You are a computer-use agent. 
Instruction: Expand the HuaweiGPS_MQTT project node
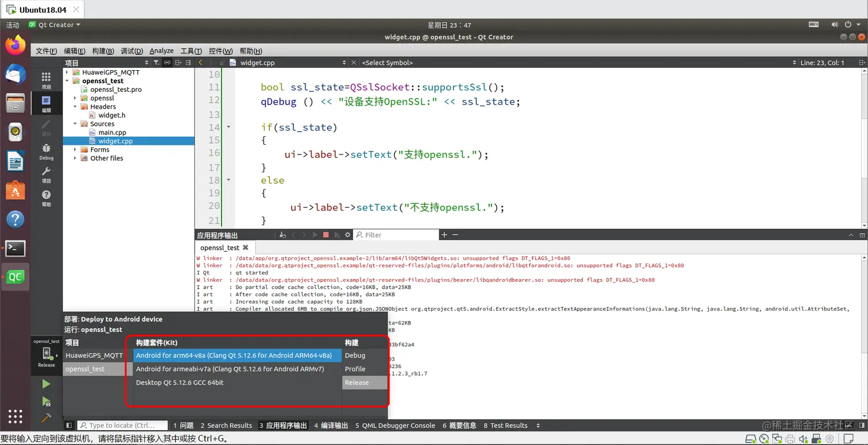tap(67, 72)
